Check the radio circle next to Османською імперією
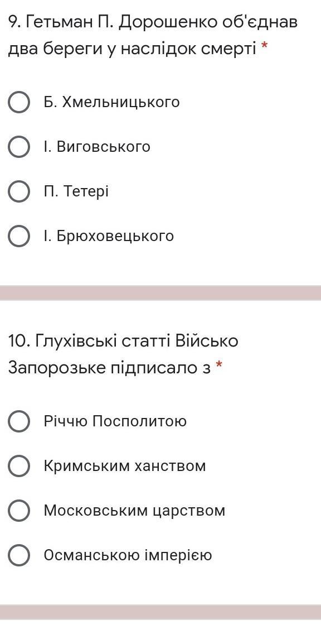This screenshot has height=644, width=321. 19,556
